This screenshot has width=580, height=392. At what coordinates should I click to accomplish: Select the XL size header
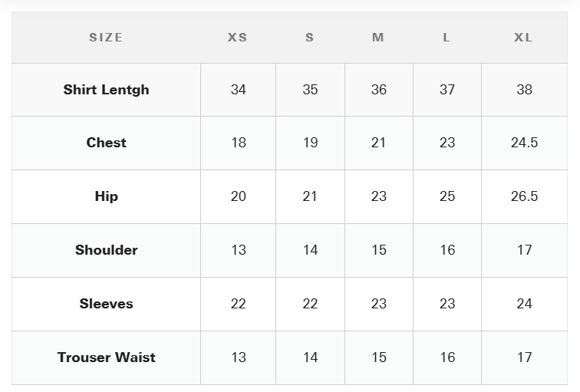click(x=523, y=38)
